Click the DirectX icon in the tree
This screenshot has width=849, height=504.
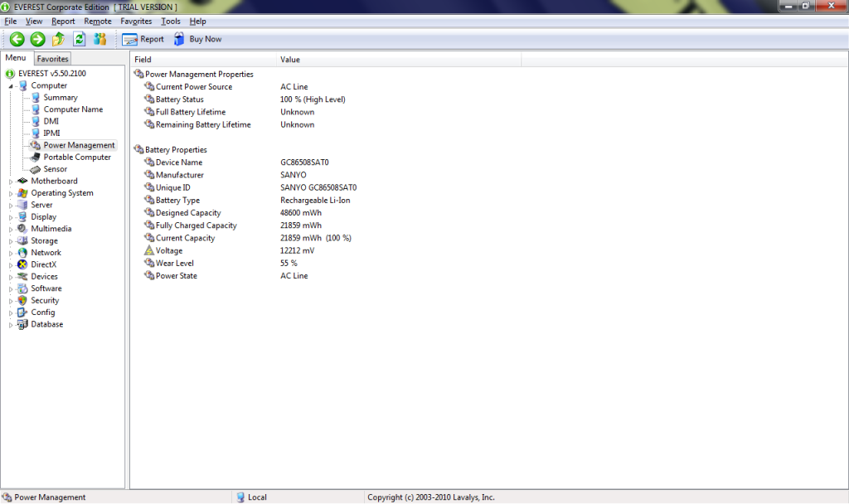(22, 264)
